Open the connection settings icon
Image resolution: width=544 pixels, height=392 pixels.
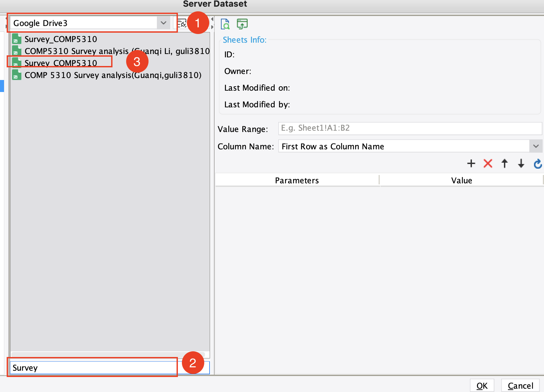click(182, 23)
